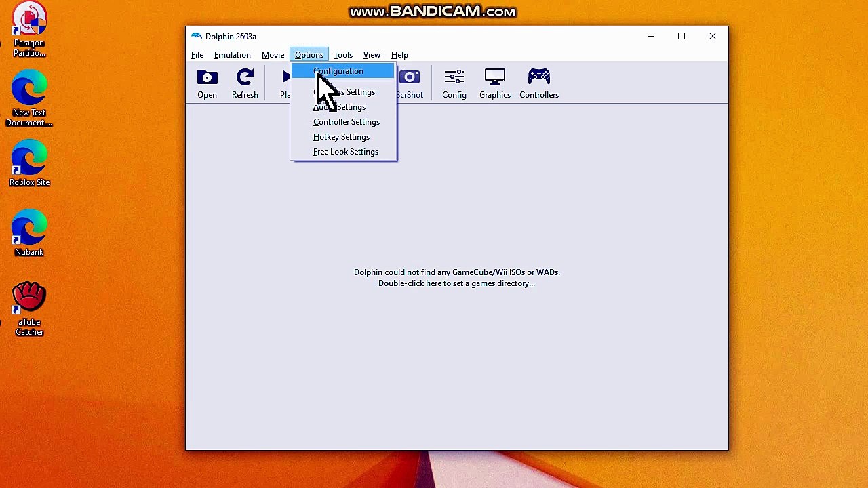Select Graphics Settings in Options menu
Viewport: 868px width, 488px height.
(x=343, y=92)
